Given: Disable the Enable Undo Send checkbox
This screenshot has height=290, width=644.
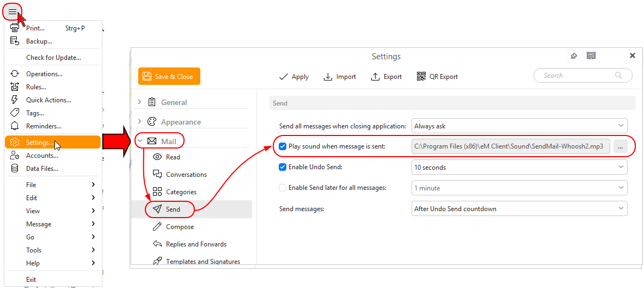Looking at the screenshot, I should [283, 168].
